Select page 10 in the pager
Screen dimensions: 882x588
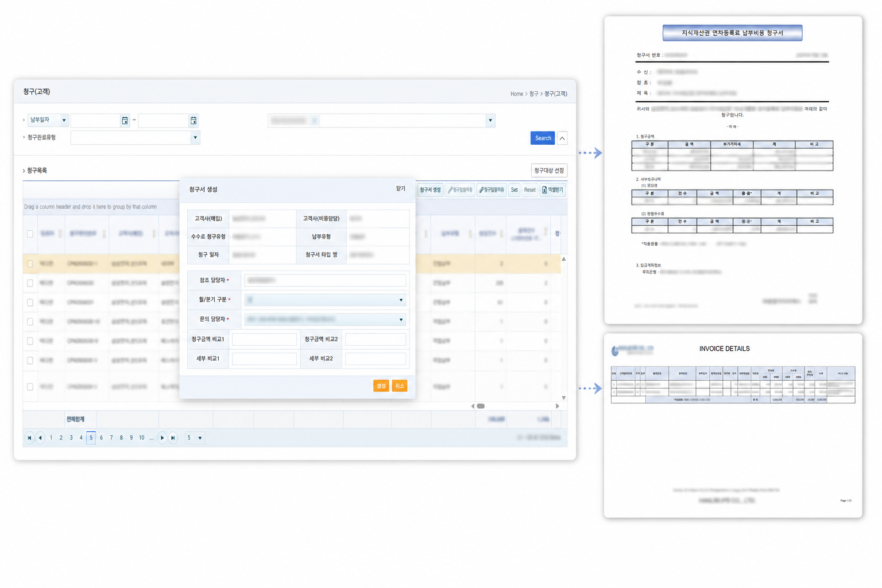click(141, 438)
